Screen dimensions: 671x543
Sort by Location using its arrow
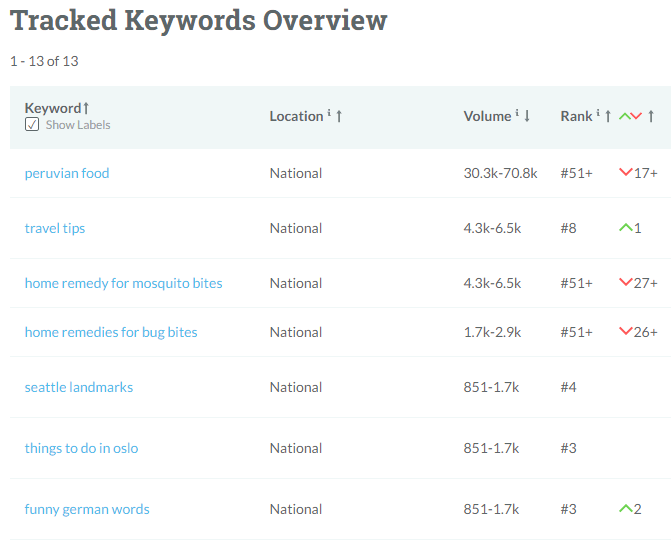click(x=339, y=116)
